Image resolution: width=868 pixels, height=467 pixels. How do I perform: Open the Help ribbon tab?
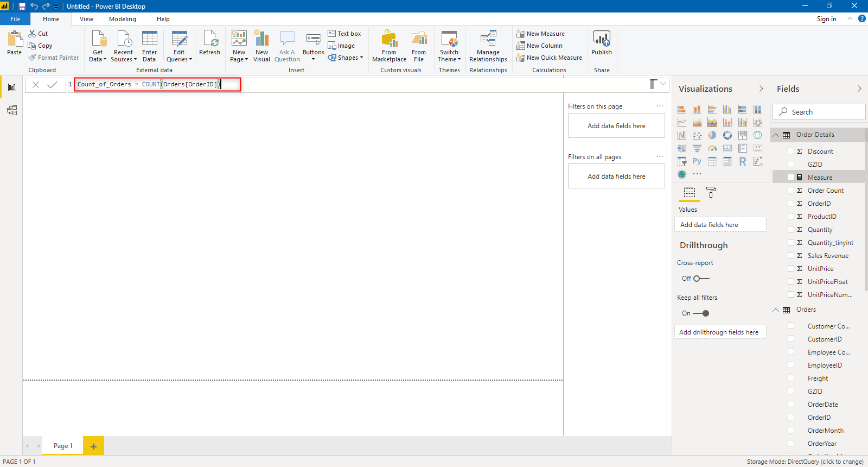tap(163, 19)
